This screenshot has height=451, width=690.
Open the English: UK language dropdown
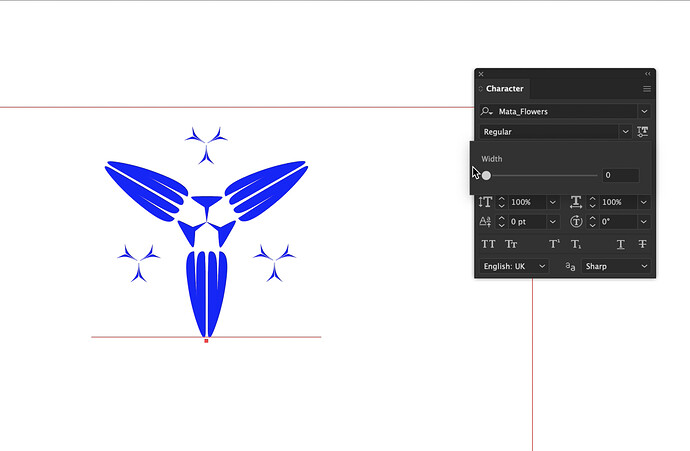tap(514, 266)
